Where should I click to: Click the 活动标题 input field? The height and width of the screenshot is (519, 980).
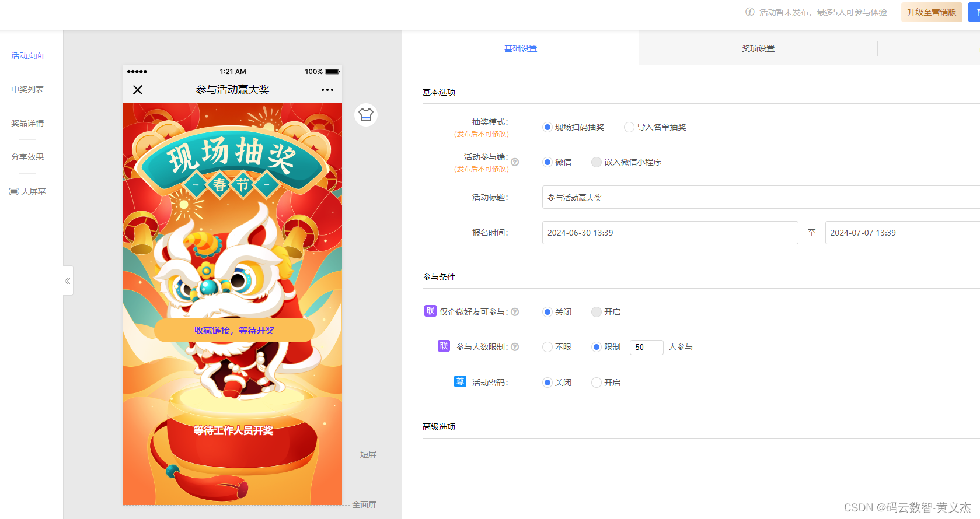click(761, 197)
